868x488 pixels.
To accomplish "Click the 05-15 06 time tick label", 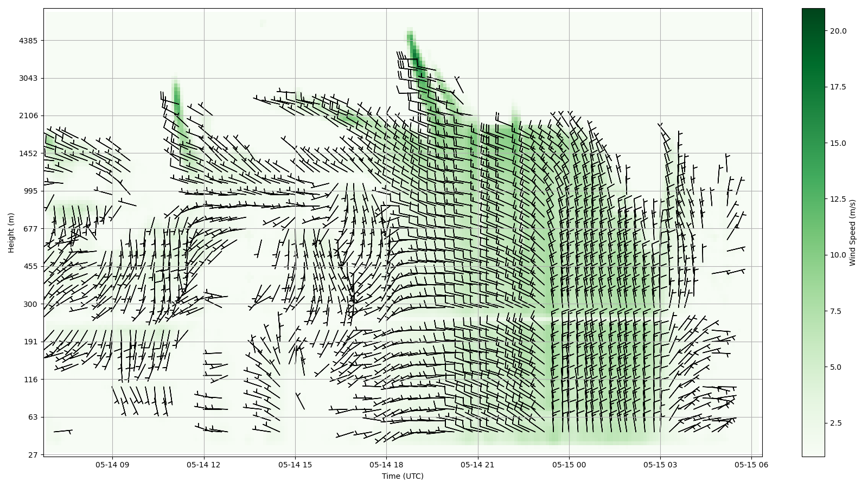I will click(x=751, y=465).
